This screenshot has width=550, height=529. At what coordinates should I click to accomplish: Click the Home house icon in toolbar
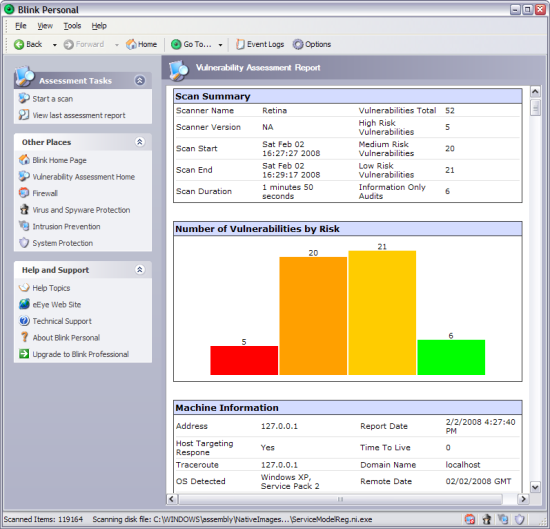[x=131, y=44]
